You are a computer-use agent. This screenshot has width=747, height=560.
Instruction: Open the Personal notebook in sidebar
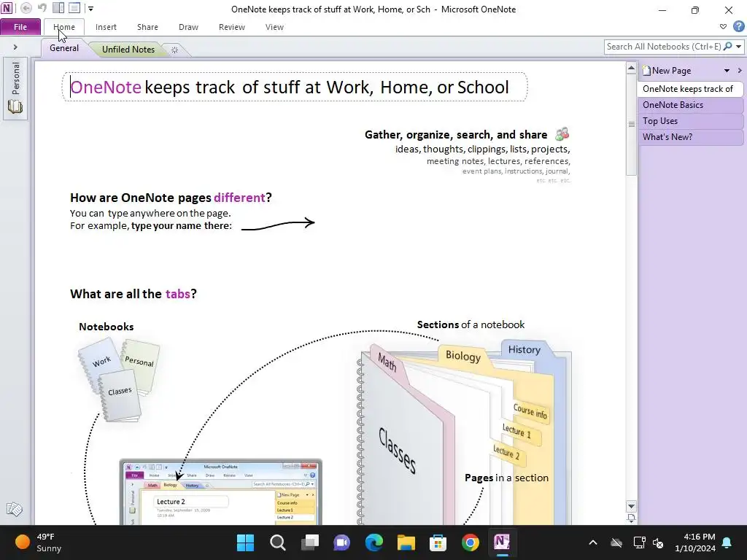pos(15,87)
